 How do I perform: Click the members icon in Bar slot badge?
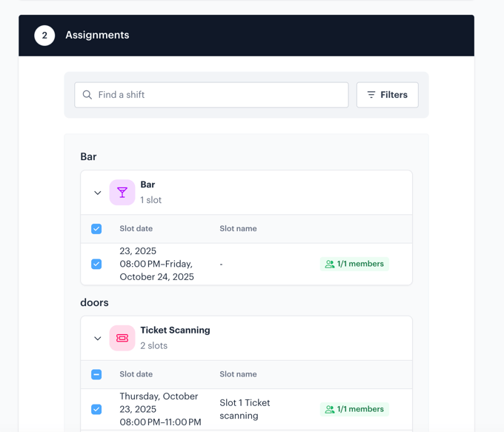point(330,264)
